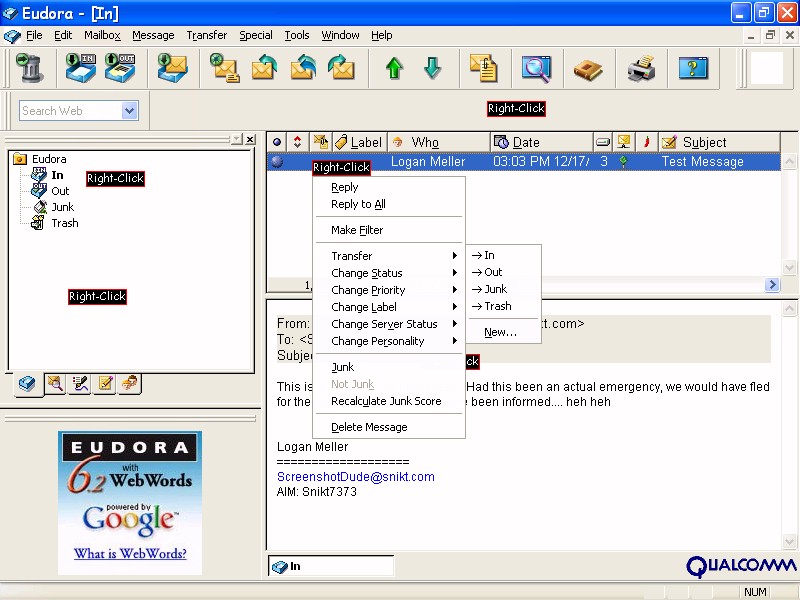Open the What is WebWords? link

point(130,554)
